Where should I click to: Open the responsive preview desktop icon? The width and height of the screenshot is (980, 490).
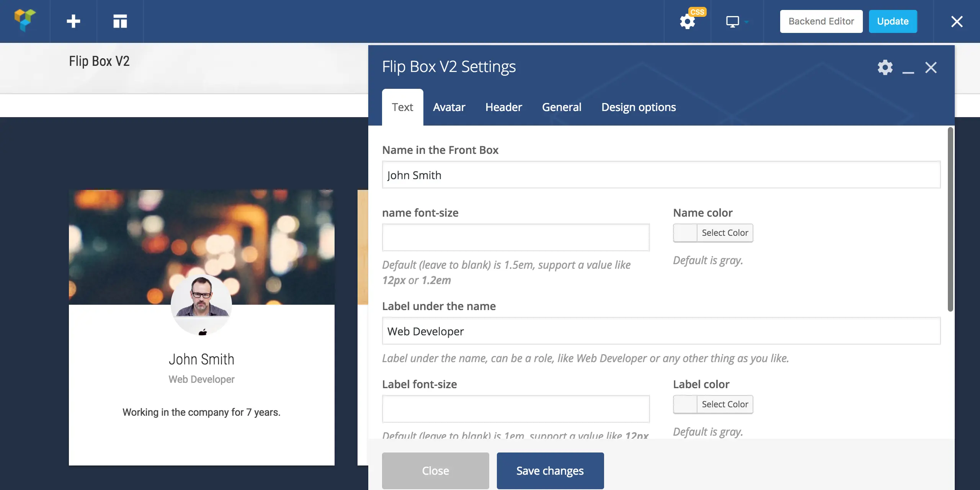pos(732,21)
